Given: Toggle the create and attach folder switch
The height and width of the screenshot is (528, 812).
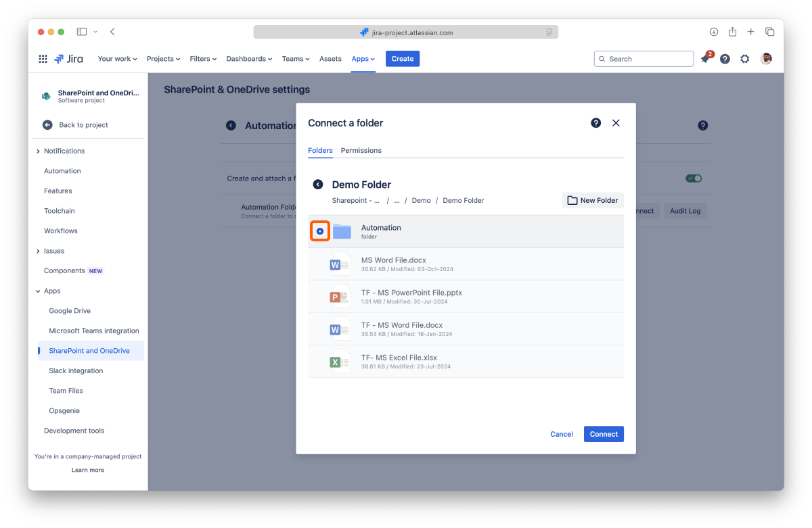Looking at the screenshot, I should [694, 178].
